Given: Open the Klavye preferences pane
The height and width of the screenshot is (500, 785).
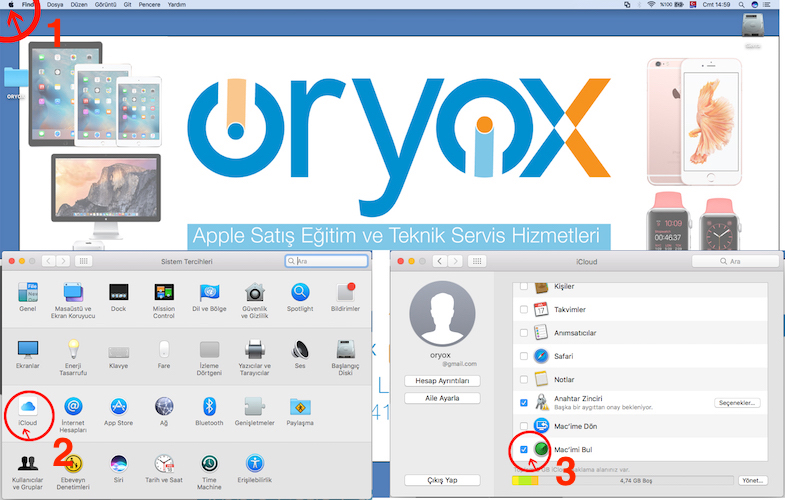Looking at the screenshot, I should coord(119,354).
